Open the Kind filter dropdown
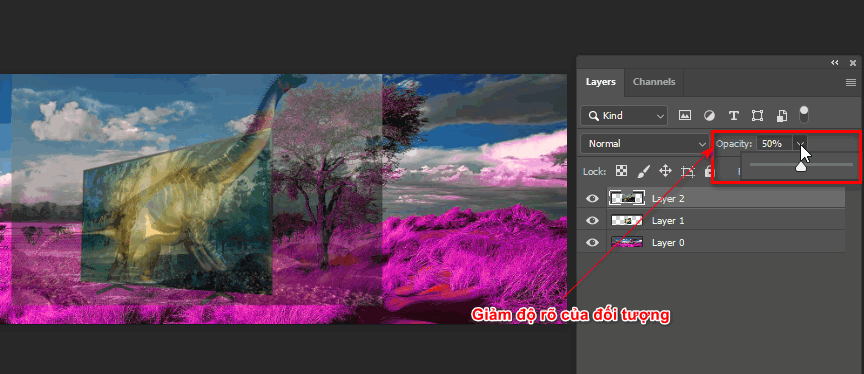The width and height of the screenshot is (864, 374). coord(624,116)
